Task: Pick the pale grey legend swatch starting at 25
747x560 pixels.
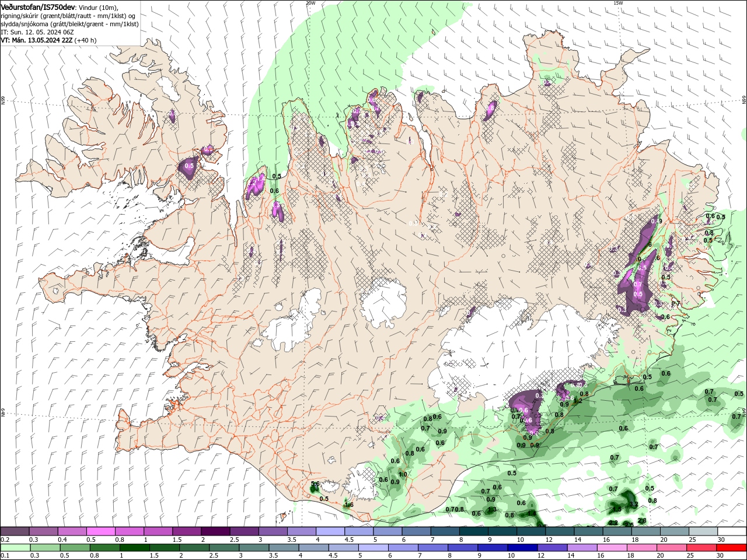Action: (703, 531)
